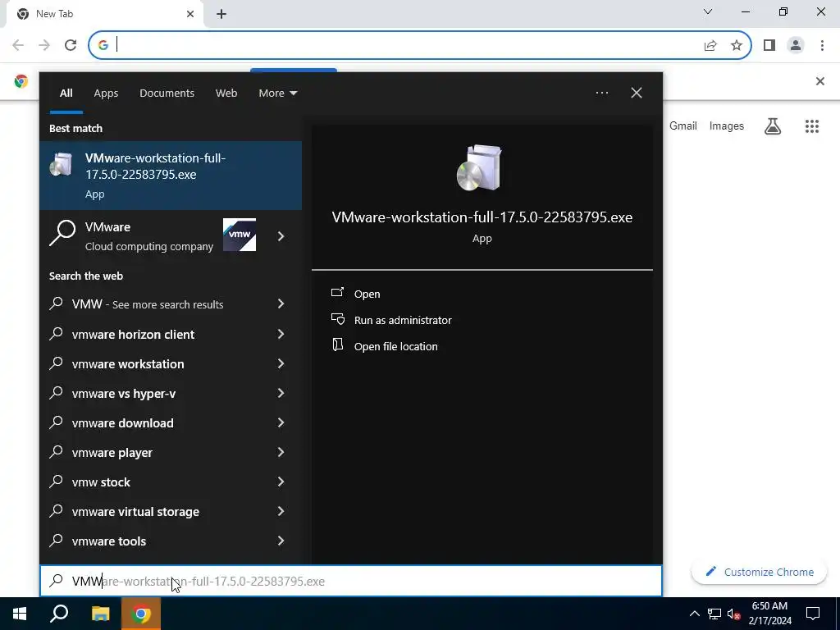Open a new Chrome tab

221,15
